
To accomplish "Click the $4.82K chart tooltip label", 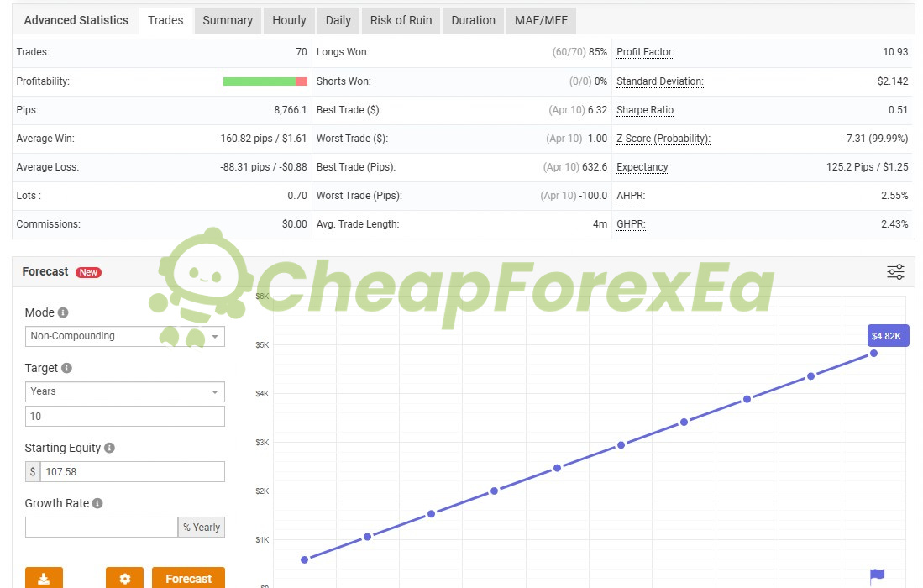I will click(x=889, y=336).
